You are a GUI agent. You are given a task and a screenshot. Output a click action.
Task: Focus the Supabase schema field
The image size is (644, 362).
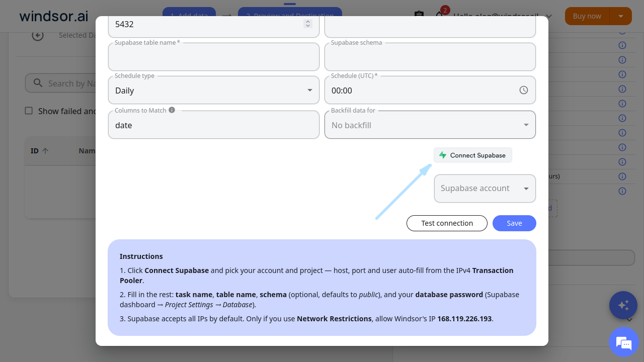click(x=430, y=57)
